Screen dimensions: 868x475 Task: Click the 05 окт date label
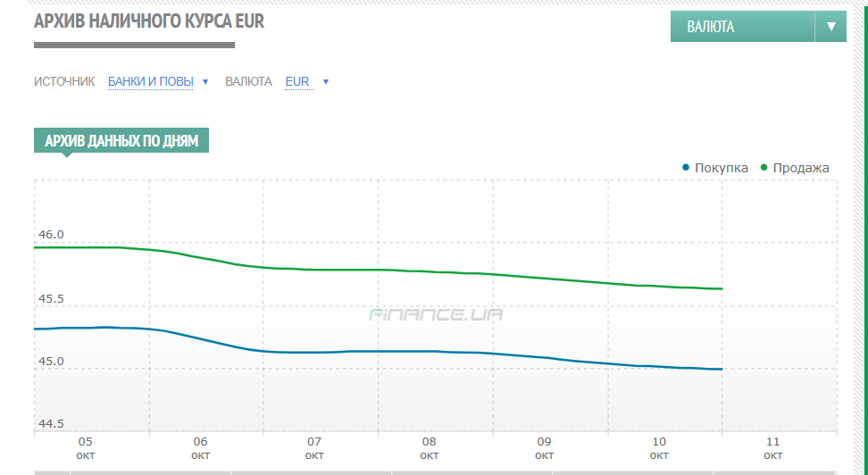point(85,448)
